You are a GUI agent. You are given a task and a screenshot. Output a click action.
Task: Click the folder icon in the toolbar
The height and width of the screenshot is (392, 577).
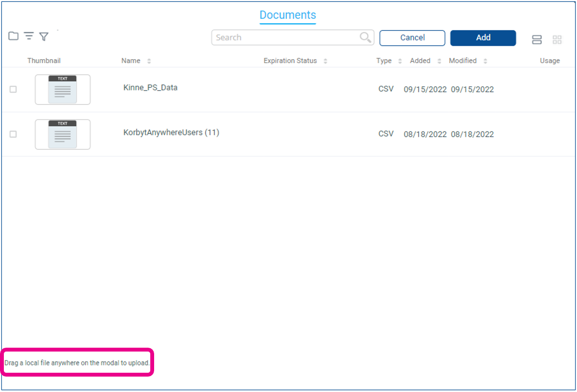13,36
